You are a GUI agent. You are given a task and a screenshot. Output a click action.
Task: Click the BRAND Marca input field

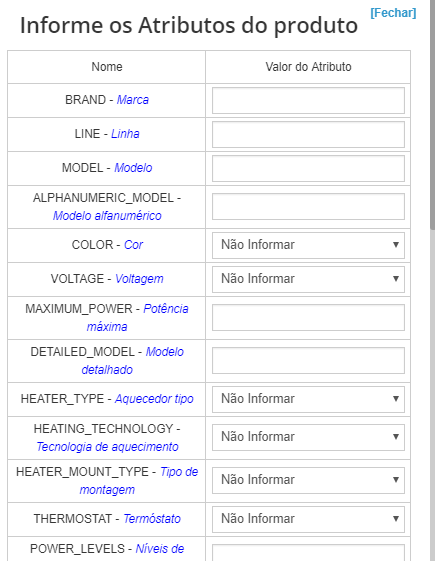[308, 101]
